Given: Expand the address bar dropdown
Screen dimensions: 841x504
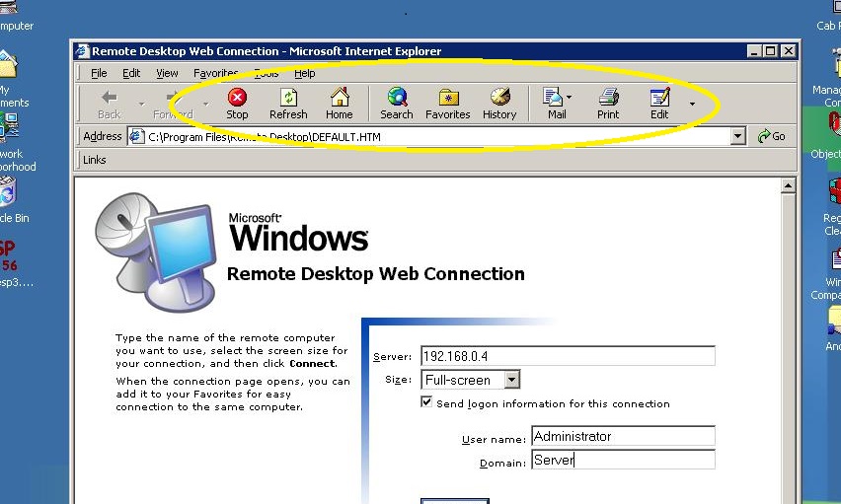Looking at the screenshot, I should click(738, 136).
